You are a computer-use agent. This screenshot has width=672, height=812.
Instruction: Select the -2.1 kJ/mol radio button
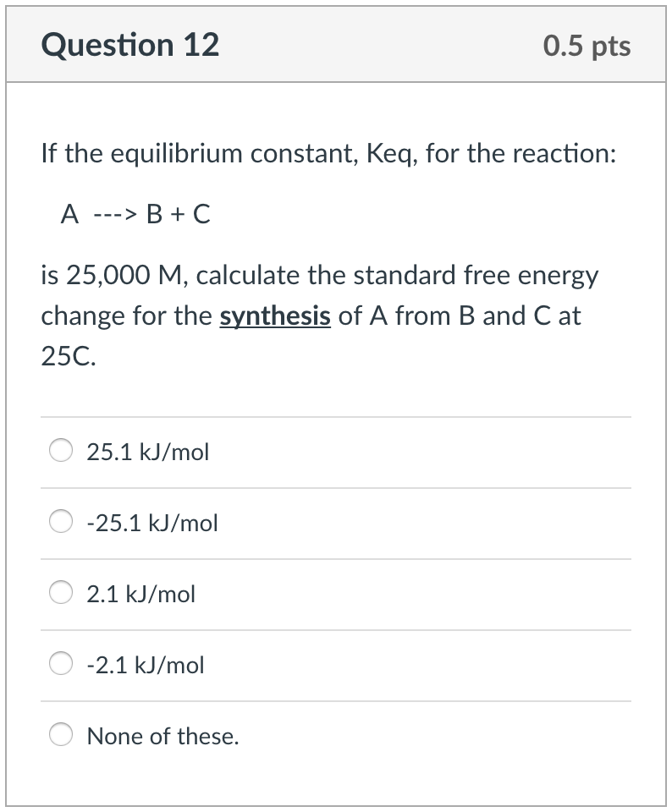tap(60, 664)
